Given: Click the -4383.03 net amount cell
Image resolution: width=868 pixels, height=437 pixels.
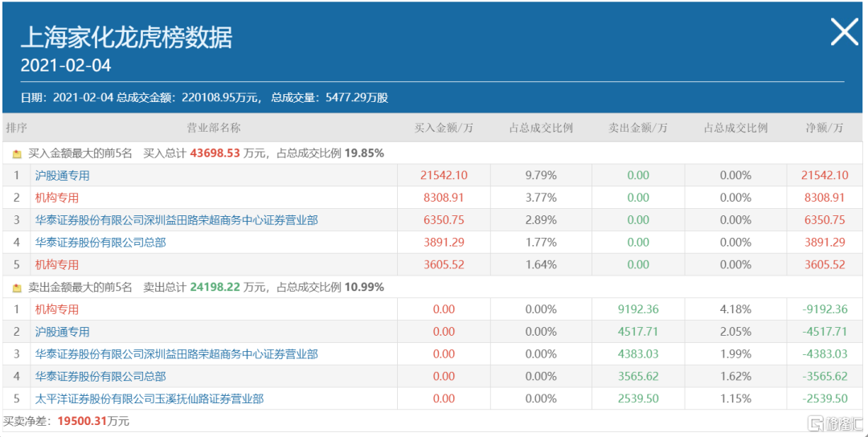Looking at the screenshot, I should coord(825,354).
